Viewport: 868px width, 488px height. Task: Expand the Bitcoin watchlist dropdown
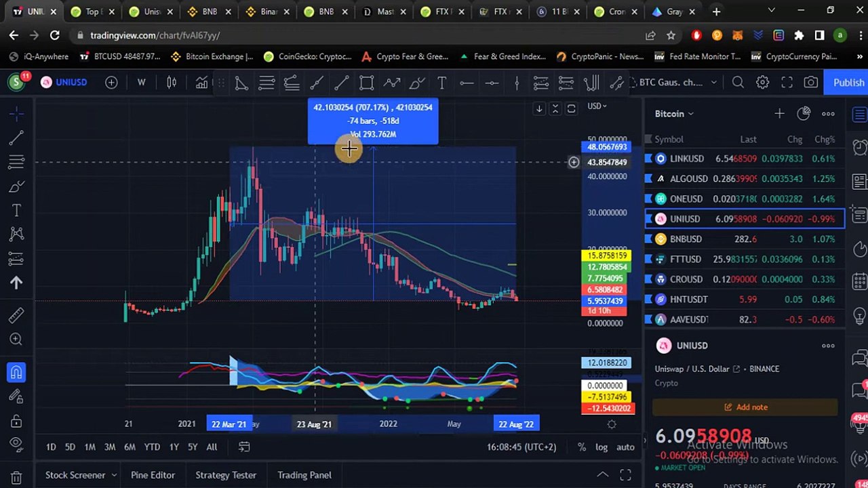coord(674,114)
